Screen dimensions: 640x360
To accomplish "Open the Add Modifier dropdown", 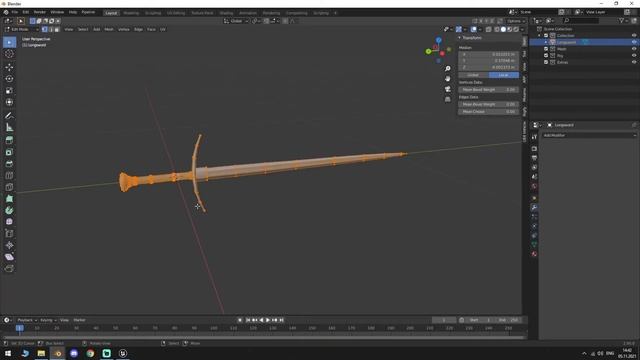I will pyautogui.click(x=589, y=135).
